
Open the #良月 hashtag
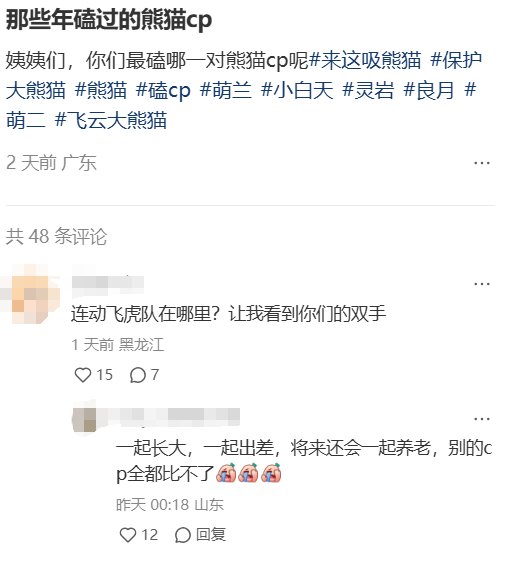tap(429, 90)
